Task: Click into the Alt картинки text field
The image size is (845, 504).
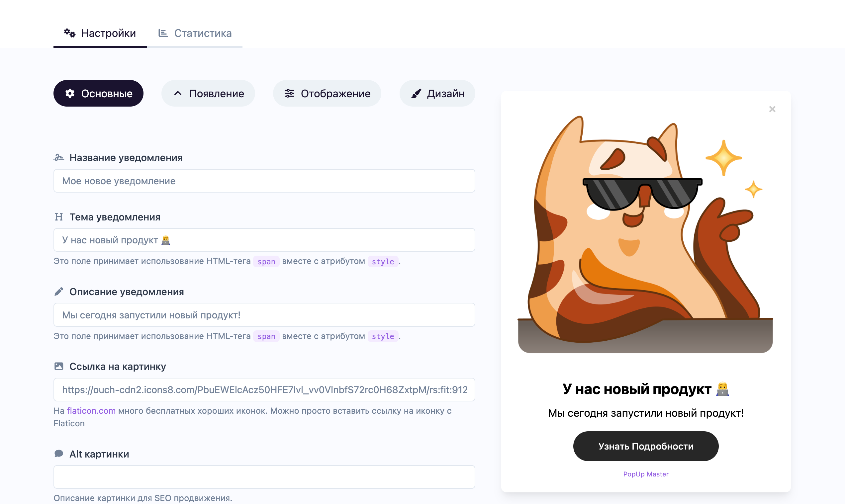Action: (264, 477)
